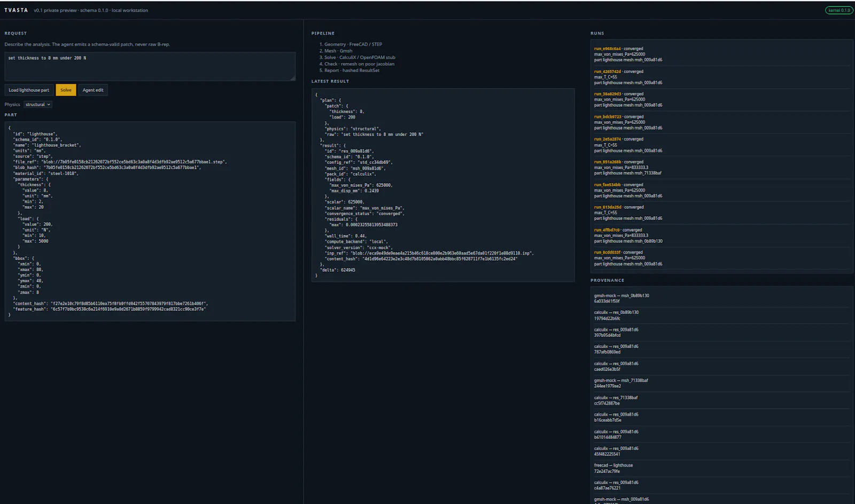855x504 pixels.
Task: Click the feature_hash line in Part JSON
Action: (x=110, y=309)
